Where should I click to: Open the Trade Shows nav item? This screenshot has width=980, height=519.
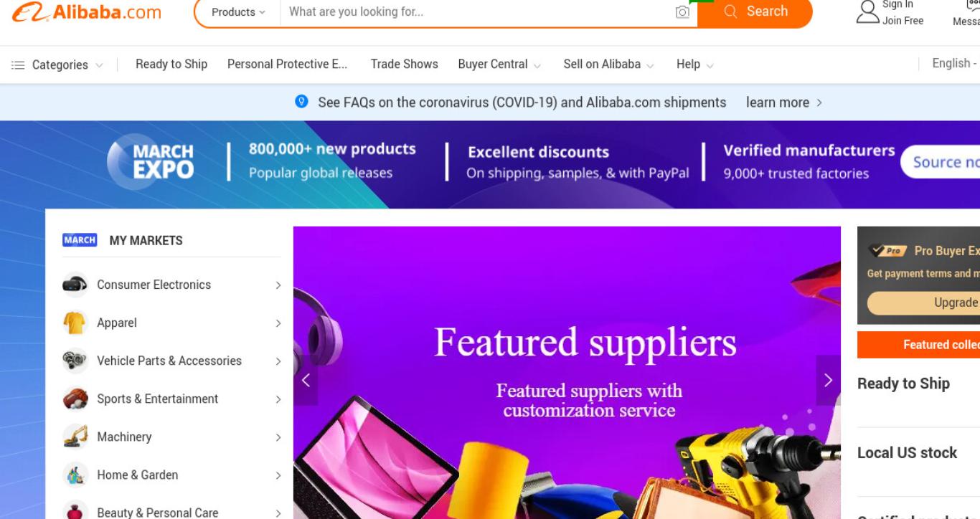[x=404, y=65]
